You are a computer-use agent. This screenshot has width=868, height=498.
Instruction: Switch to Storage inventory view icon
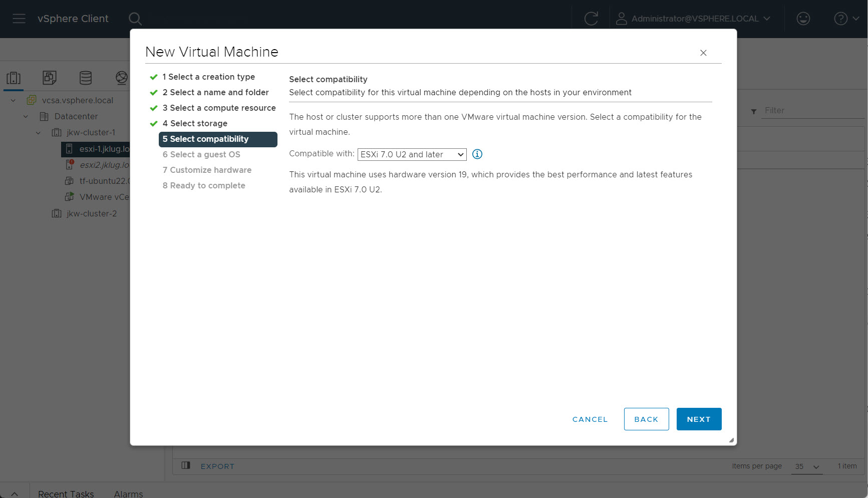click(x=86, y=78)
